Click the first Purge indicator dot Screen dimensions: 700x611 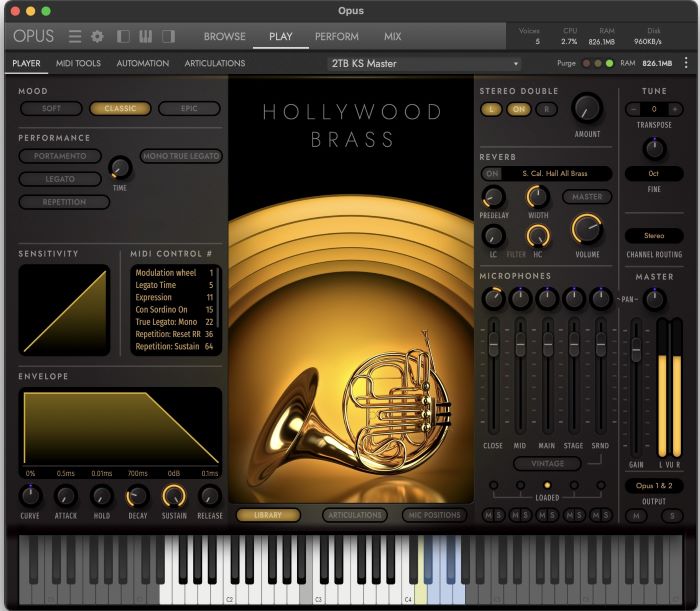586,63
